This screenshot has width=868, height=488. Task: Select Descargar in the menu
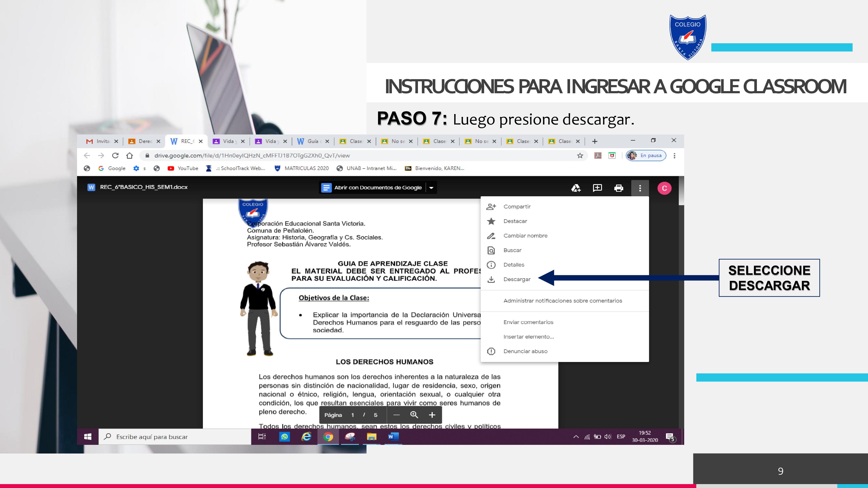(x=564, y=279)
